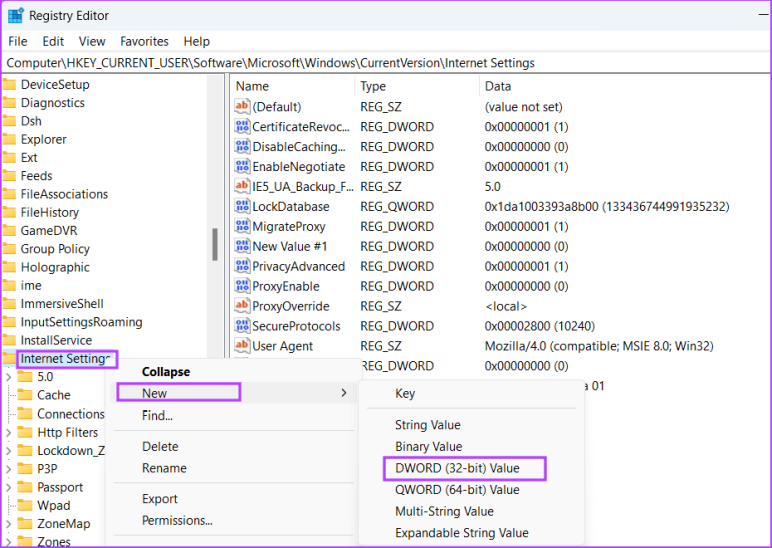Click the ab icon beside ProxyOverride
The image size is (772, 548).
point(242,306)
